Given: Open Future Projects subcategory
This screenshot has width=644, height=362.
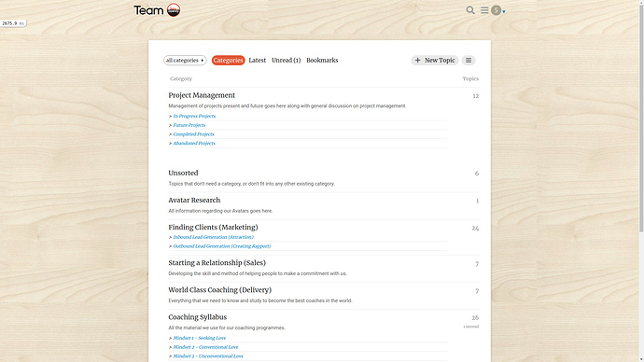Looking at the screenshot, I should coord(189,125).
